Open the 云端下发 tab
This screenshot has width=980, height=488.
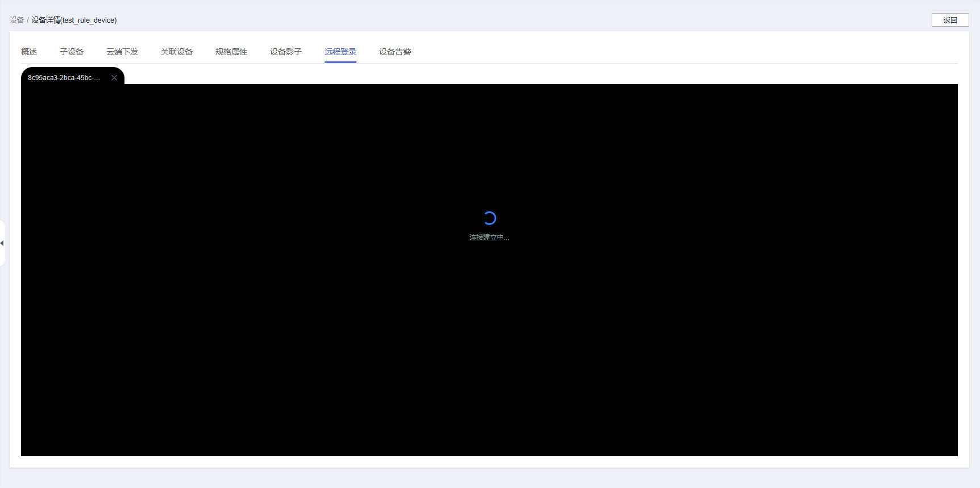click(122, 52)
